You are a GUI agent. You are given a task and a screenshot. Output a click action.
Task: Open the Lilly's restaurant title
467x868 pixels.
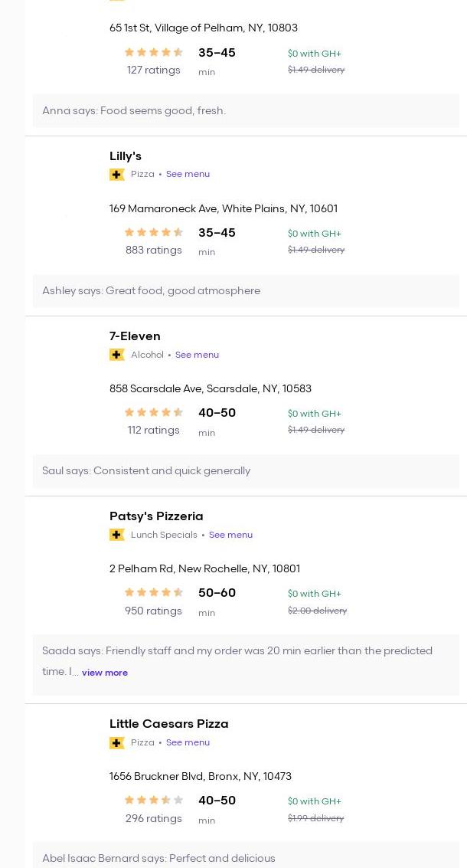tap(126, 156)
